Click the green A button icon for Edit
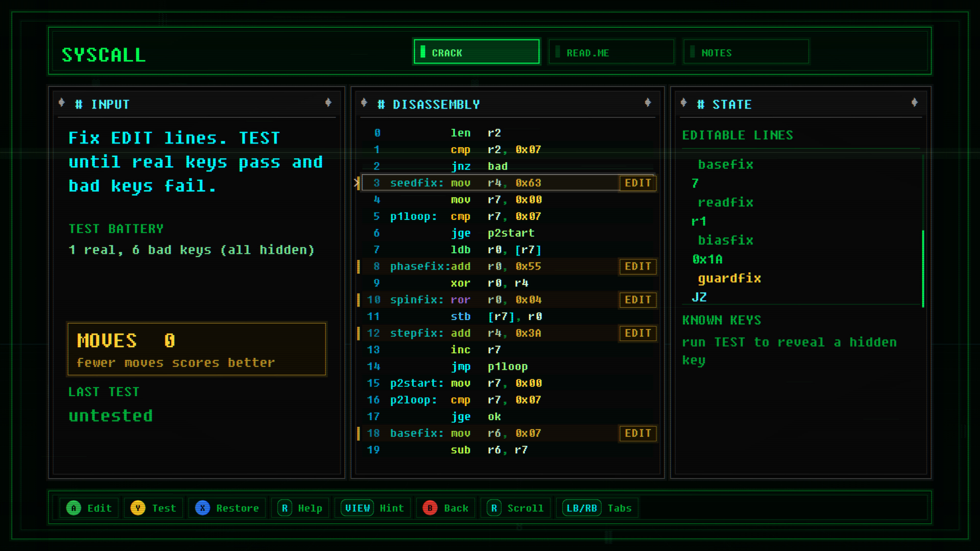This screenshot has height=551, width=980. (73, 508)
